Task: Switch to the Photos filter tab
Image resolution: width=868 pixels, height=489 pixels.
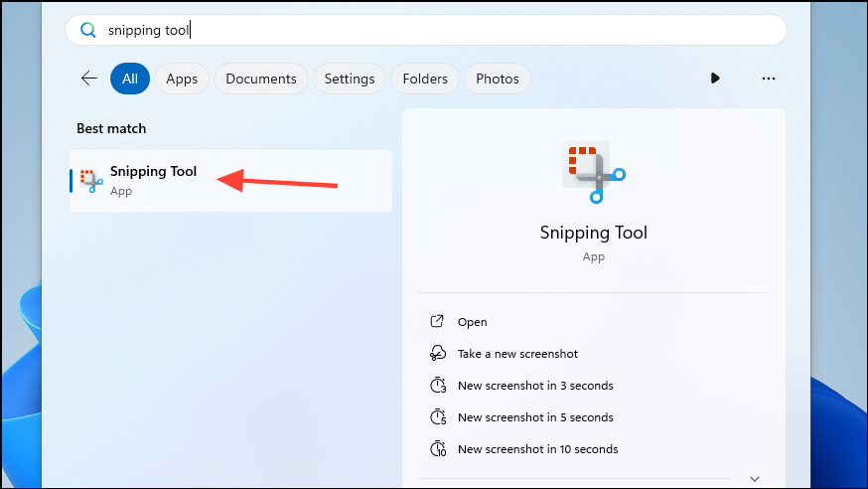Action: tap(498, 79)
